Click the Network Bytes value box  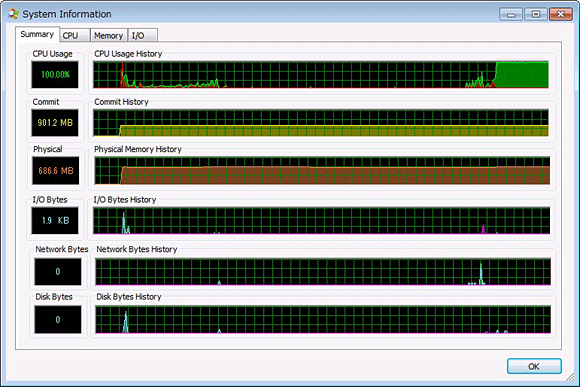pos(58,272)
